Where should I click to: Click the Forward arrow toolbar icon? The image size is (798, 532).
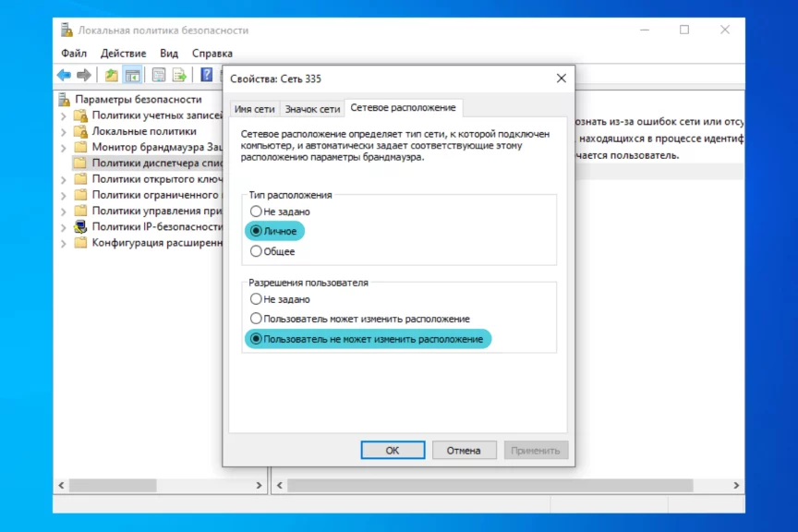click(84, 75)
